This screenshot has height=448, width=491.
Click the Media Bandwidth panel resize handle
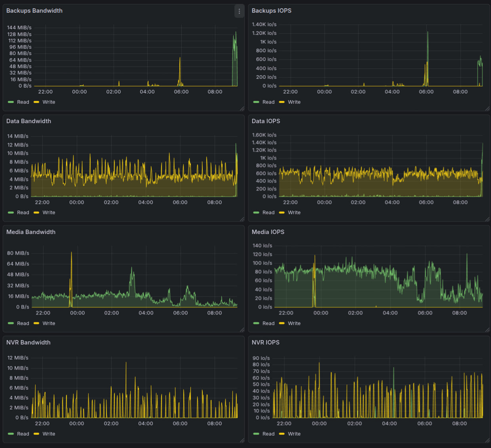(242, 330)
